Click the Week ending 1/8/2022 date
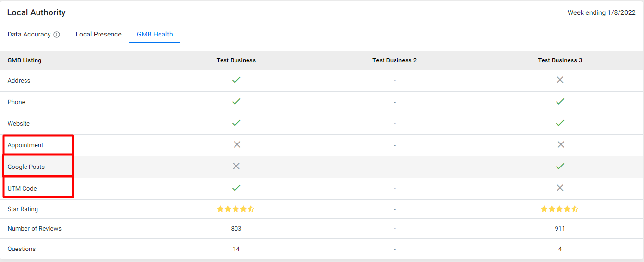 pyautogui.click(x=601, y=13)
